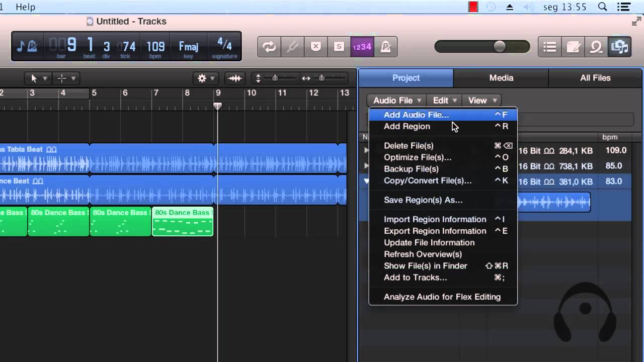Click the bar position value 9
Image resolution: width=644 pixels, height=362 pixels.
click(71, 45)
